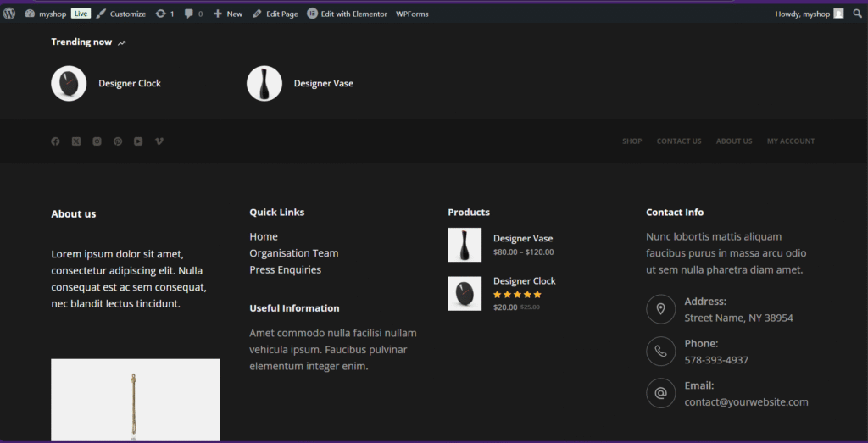The height and width of the screenshot is (443, 868).
Task: Open the Customize link in admin bar
Action: point(121,14)
